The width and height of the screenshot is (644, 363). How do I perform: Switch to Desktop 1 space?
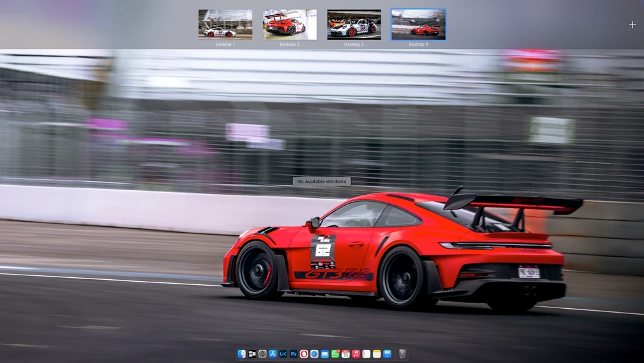pyautogui.click(x=225, y=25)
